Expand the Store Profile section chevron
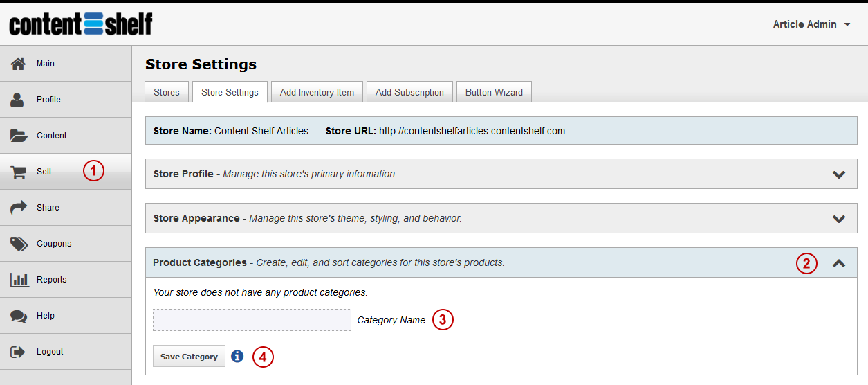 pos(839,174)
